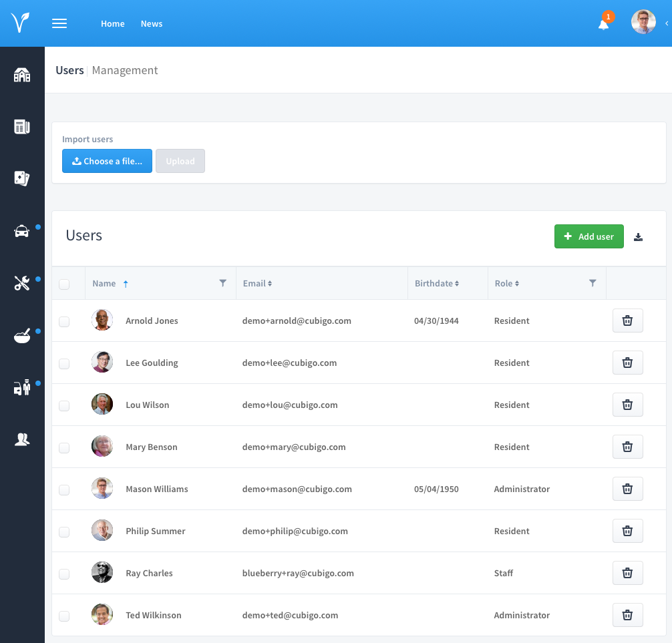Image resolution: width=672 pixels, height=643 pixels.
Task: Open the playing cards activities icon
Action: coord(22,178)
